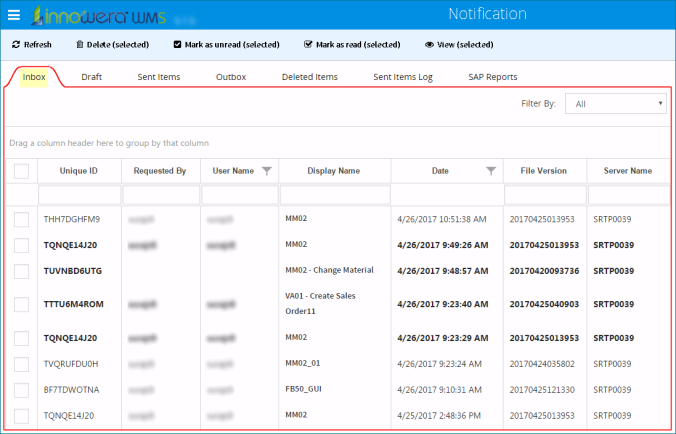Click date 4/26/2017 10:51:38 AM

pos(442,219)
